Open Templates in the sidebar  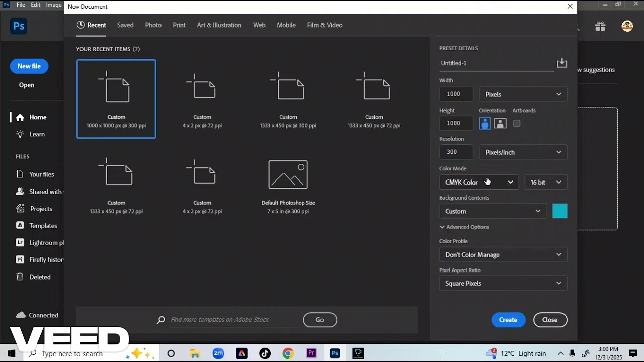pos(37,226)
